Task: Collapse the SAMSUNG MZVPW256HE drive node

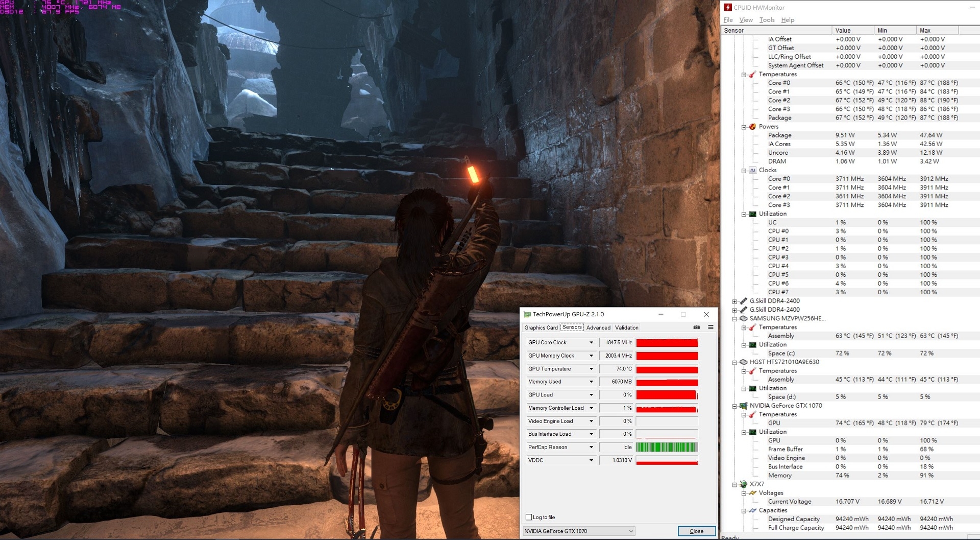Action: coord(734,319)
